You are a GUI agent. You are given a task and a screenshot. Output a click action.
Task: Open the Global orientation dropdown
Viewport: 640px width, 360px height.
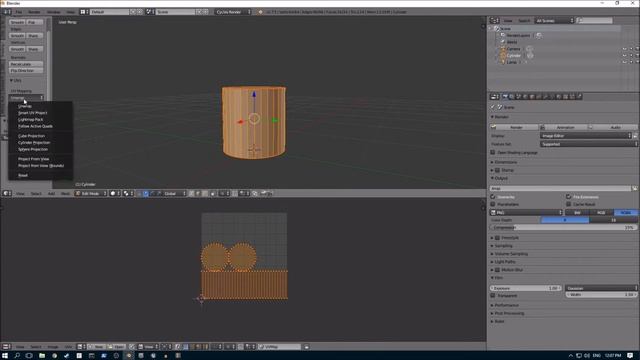175,193
